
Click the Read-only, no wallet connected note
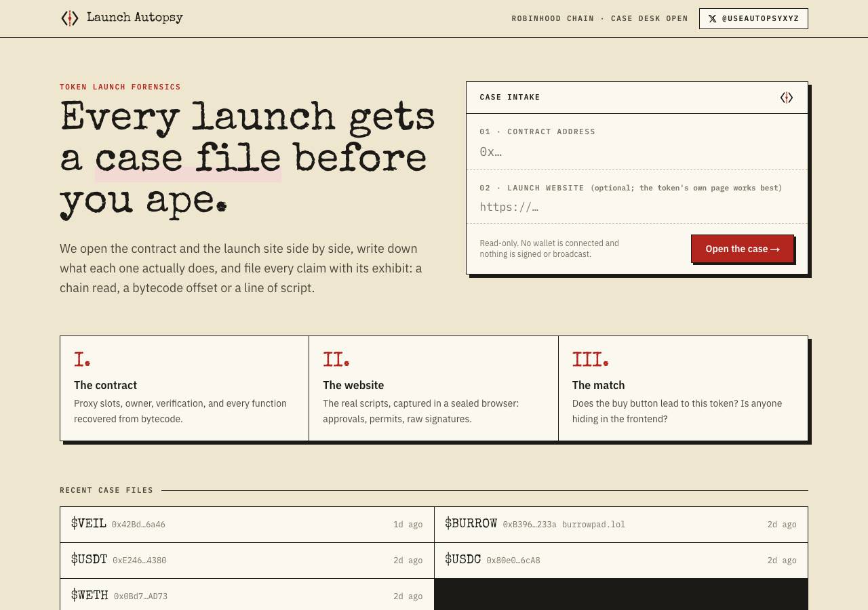(549, 249)
